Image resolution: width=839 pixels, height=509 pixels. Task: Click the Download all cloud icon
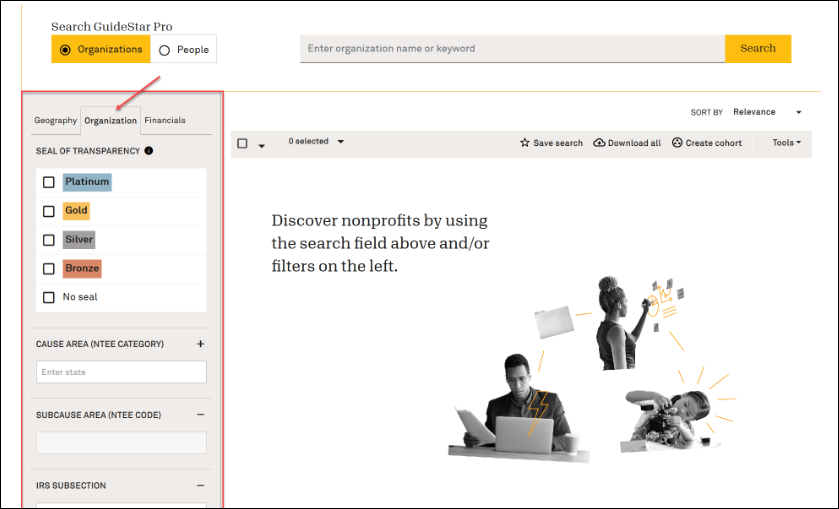click(599, 143)
